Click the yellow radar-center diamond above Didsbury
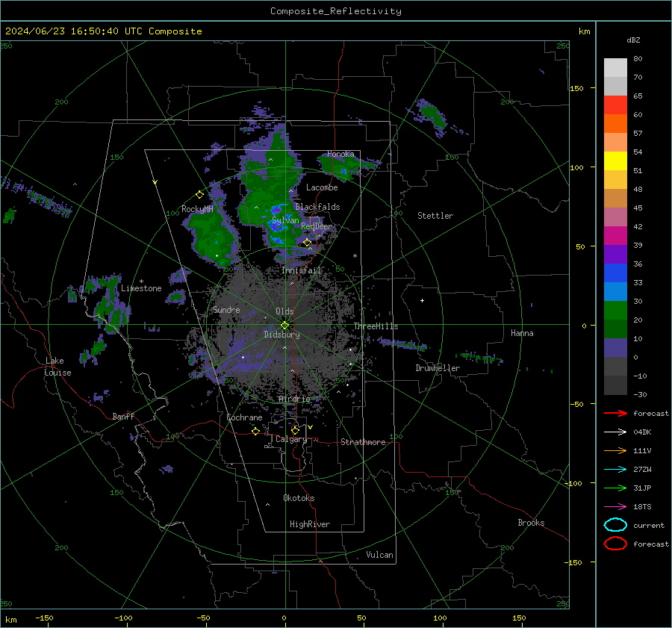Image resolution: width=672 pixels, height=628 pixels. coord(284,325)
